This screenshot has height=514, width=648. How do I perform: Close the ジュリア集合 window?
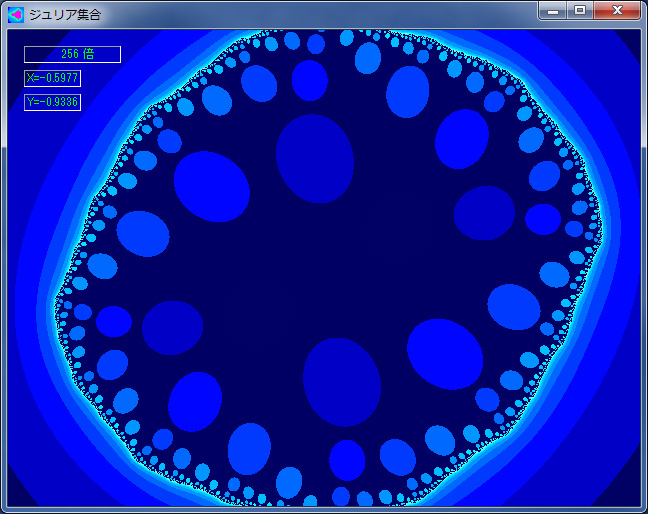coord(617,11)
